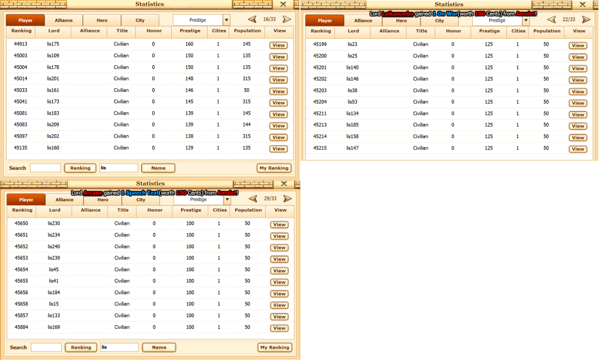601x364 pixels.
Task: Click empty ranking search field in 29/33 window
Action: tap(46, 348)
